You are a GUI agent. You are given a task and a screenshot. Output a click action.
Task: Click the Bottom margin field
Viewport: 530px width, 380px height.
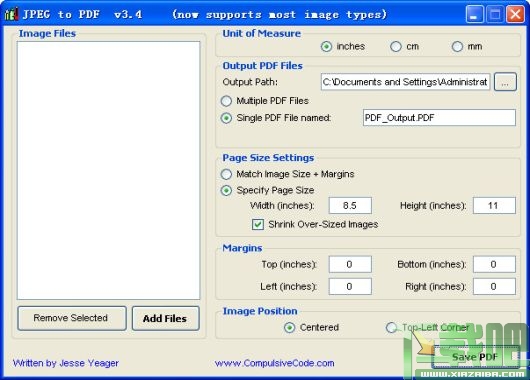(x=494, y=264)
